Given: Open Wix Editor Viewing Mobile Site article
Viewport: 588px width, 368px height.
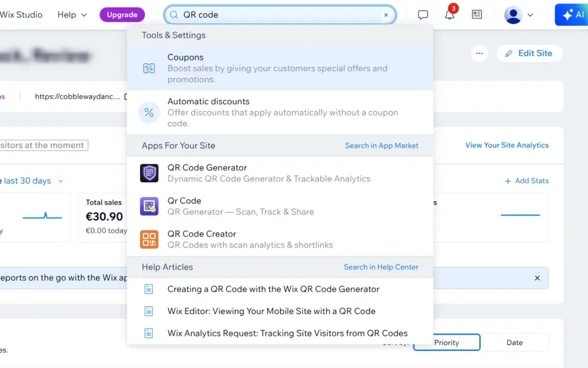Looking at the screenshot, I should pyautogui.click(x=280, y=311).
